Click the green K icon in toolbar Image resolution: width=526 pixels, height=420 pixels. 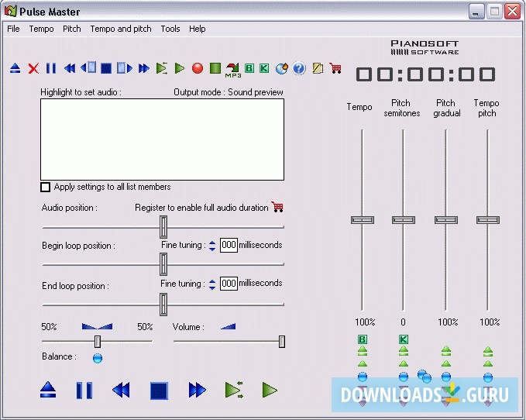point(264,68)
